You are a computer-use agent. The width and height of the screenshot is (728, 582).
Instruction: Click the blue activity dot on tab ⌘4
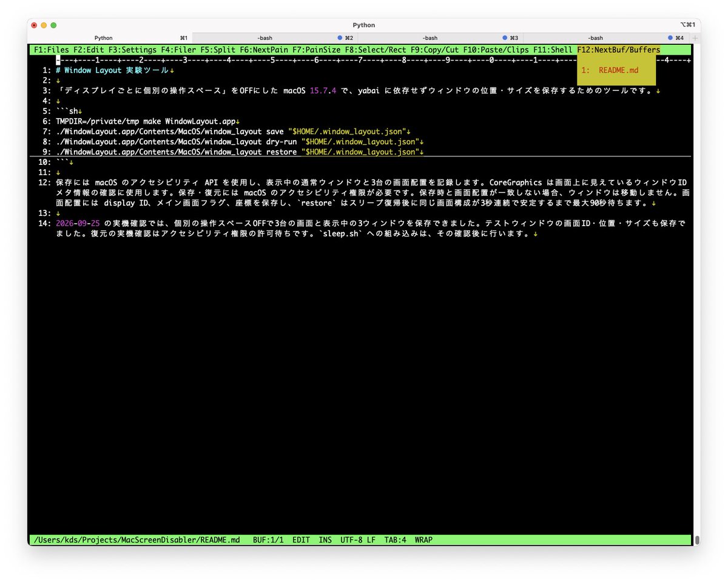click(670, 38)
